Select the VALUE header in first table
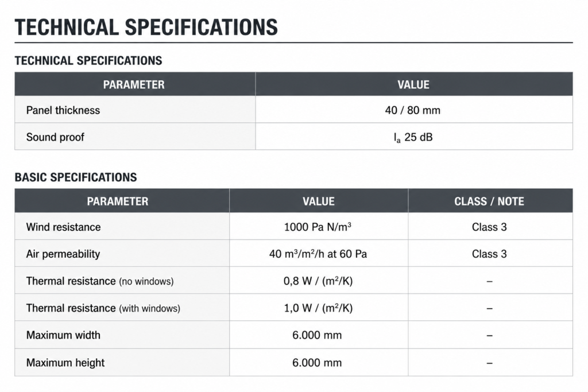 (x=413, y=85)
